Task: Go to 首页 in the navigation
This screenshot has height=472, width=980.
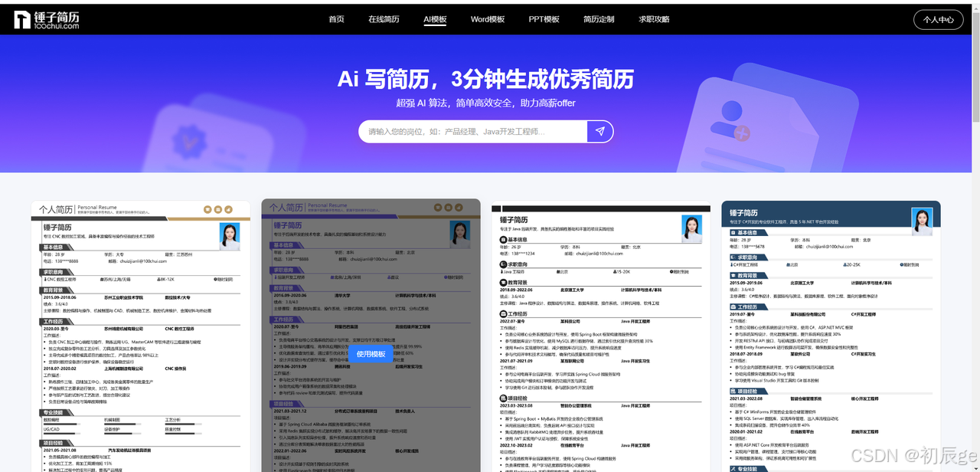Action: [x=336, y=19]
